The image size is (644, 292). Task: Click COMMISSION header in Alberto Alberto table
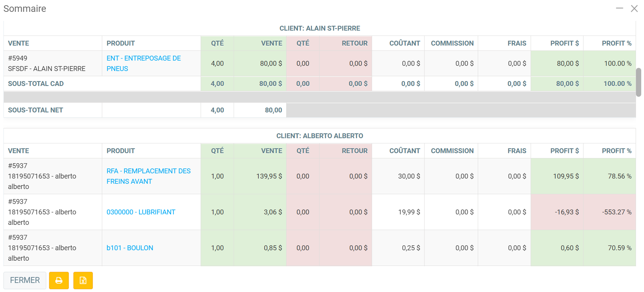pyautogui.click(x=452, y=151)
